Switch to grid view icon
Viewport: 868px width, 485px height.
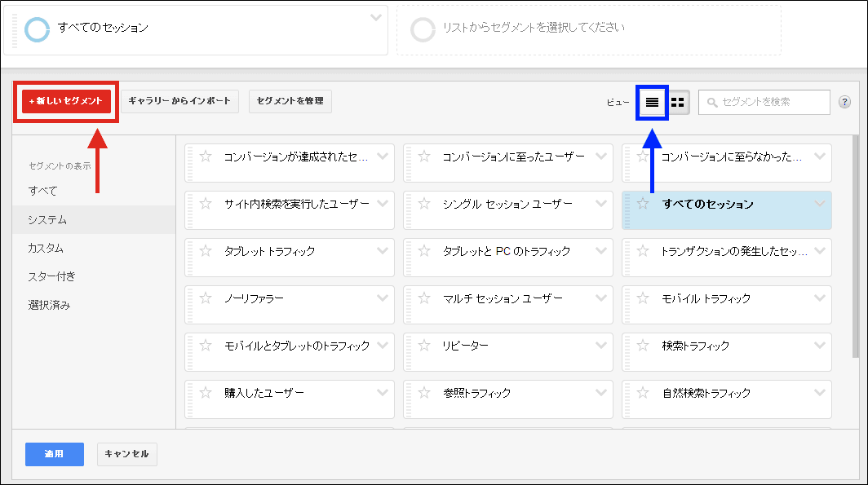click(678, 102)
